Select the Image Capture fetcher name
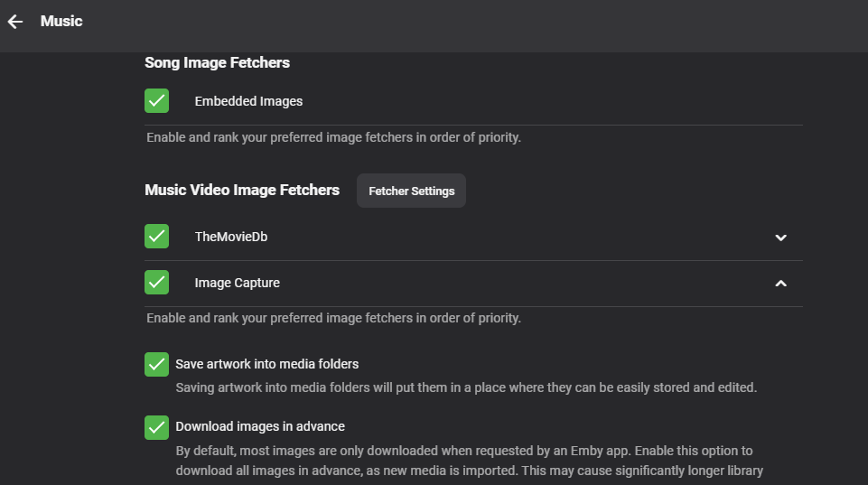 coord(237,283)
